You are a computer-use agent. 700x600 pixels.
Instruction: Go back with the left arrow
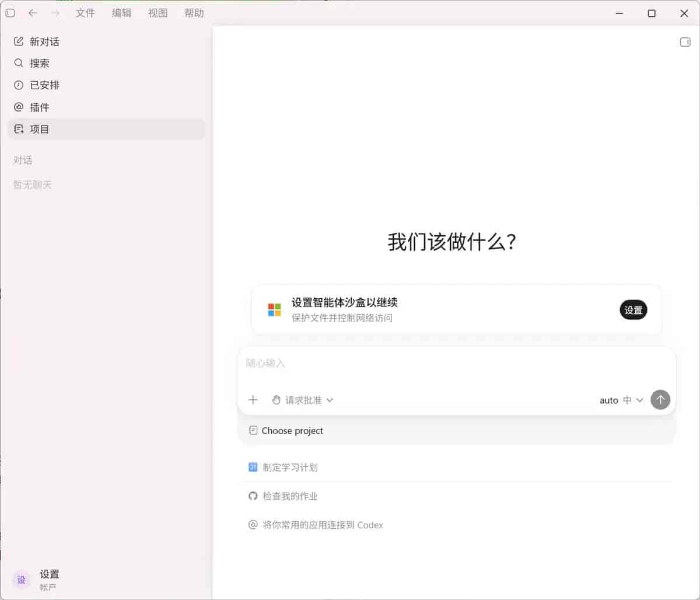(x=33, y=13)
